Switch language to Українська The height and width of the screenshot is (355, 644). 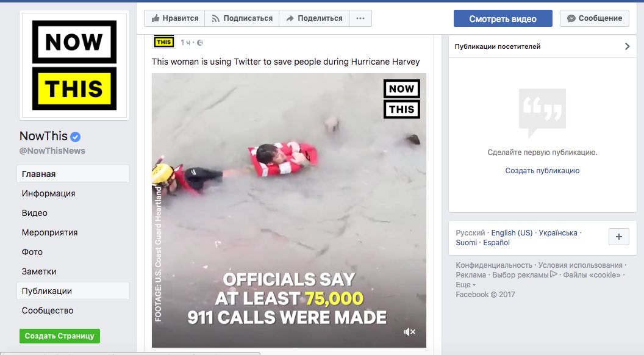pyautogui.click(x=558, y=232)
